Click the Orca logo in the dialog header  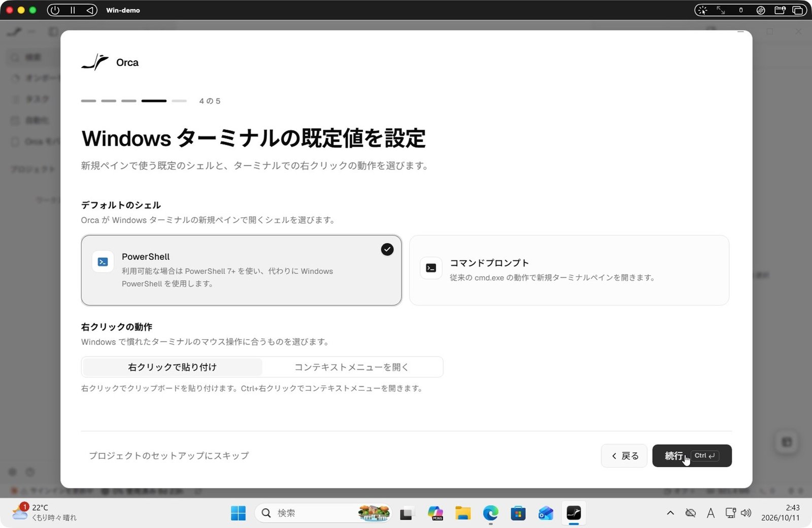pos(95,62)
